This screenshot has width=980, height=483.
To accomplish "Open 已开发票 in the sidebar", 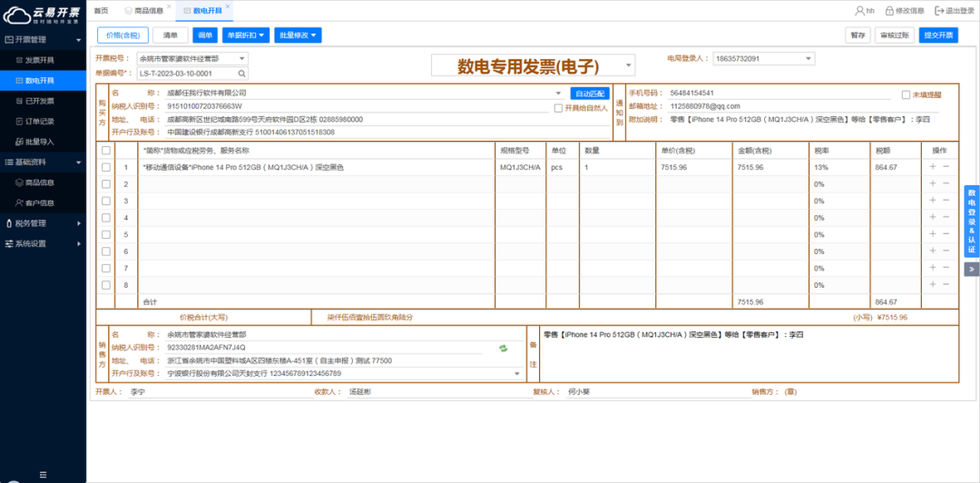I will coord(40,101).
